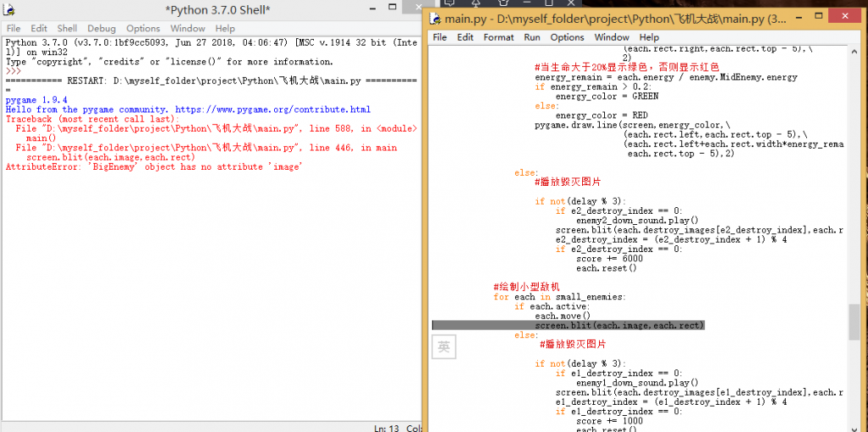
Task: Open the Debug menu in Python Shell
Action: pos(101,28)
